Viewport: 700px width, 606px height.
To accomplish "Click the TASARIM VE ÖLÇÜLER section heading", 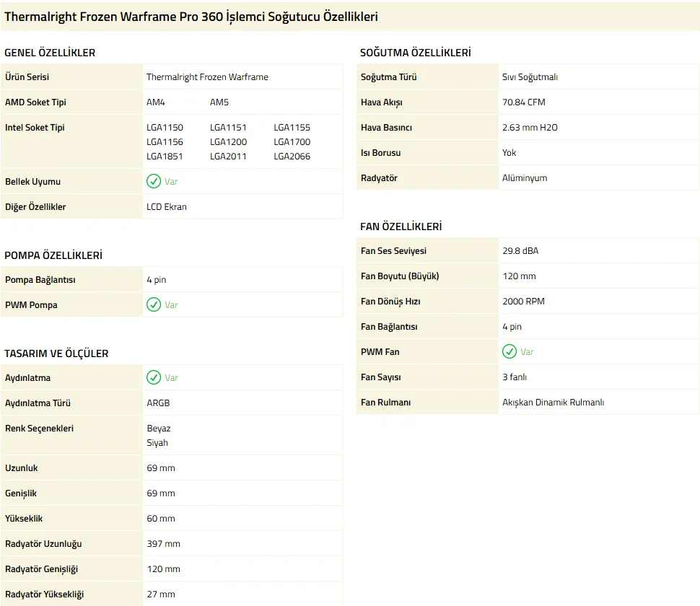I will pos(56,353).
